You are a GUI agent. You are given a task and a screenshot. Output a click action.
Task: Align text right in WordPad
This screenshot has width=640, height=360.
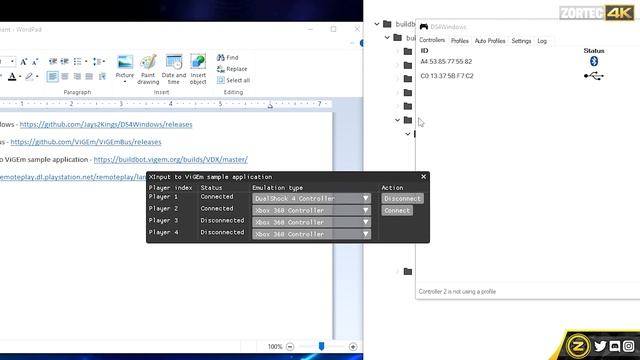coord(77,76)
